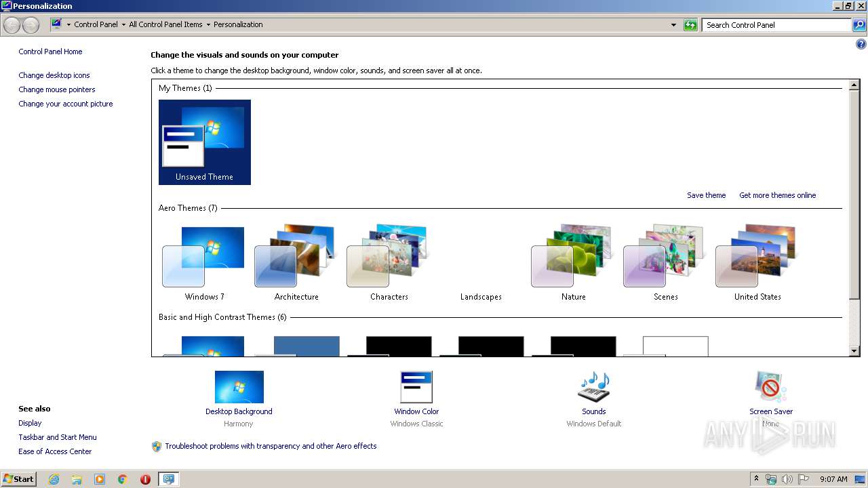Click the volume speaker tray icon
868x488 pixels.
click(787, 479)
